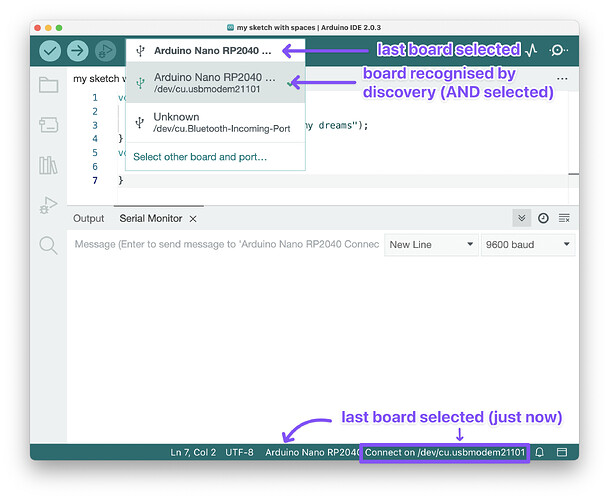Switch to the Output tab
The height and width of the screenshot is (500, 608).
89,218
